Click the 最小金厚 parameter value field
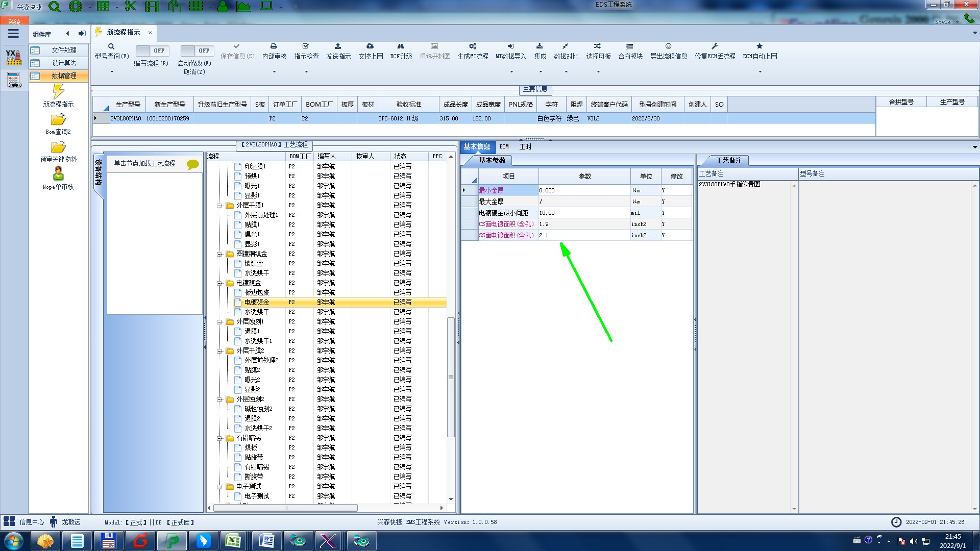The height and width of the screenshot is (551, 980). 584,190
